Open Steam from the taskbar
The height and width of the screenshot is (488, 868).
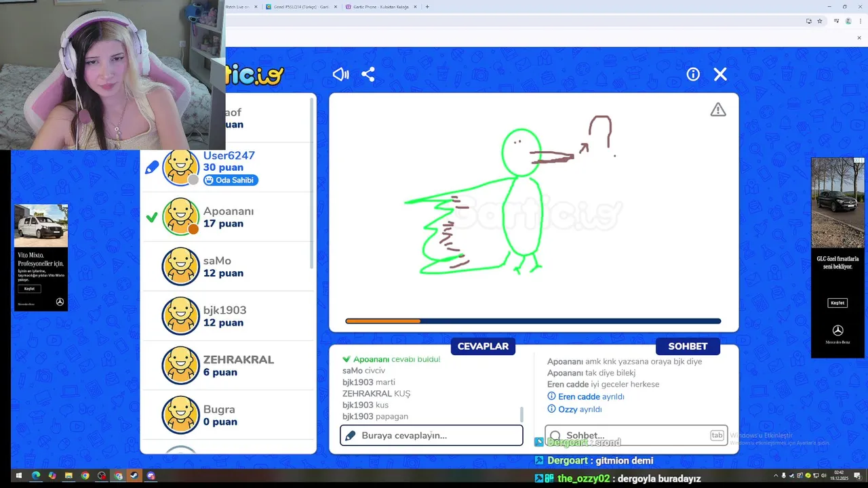coord(134,476)
